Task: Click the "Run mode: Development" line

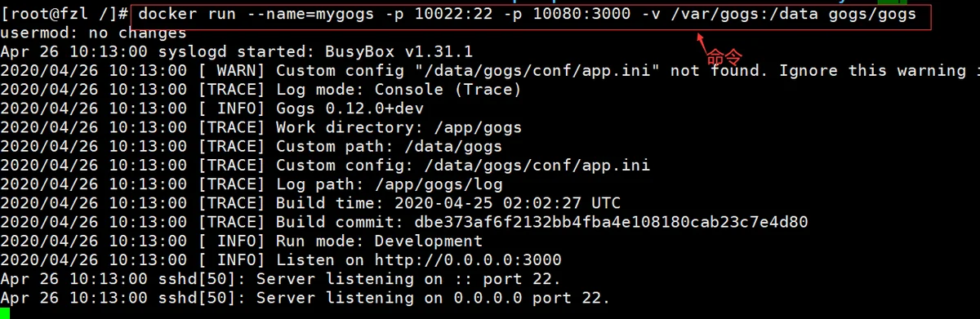Action: 242,241
